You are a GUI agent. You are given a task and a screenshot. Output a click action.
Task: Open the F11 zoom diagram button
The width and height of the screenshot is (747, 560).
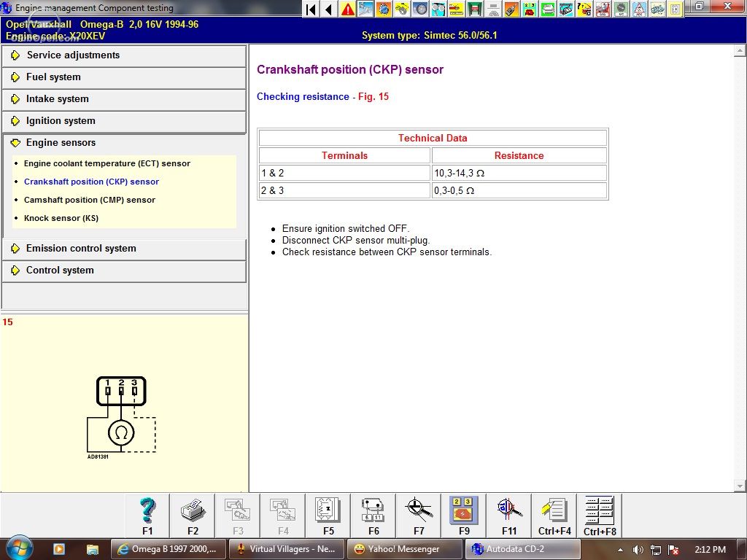(508, 516)
